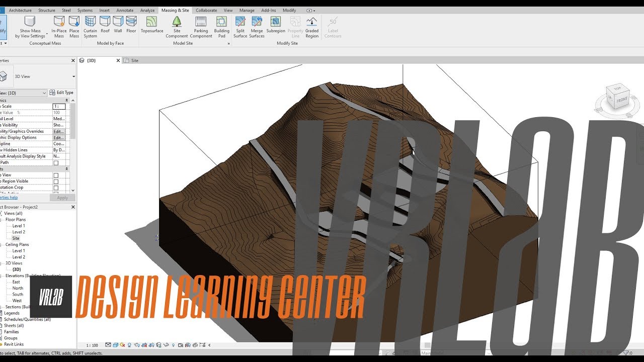Switch to the Architecture ribbon tab

point(20,10)
